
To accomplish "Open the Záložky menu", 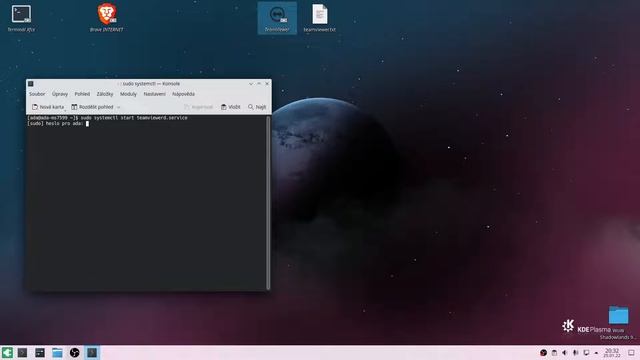I will (105, 94).
